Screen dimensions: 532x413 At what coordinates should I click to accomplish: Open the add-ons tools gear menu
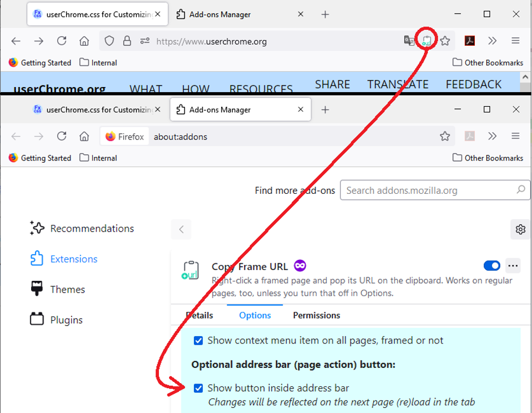click(520, 229)
